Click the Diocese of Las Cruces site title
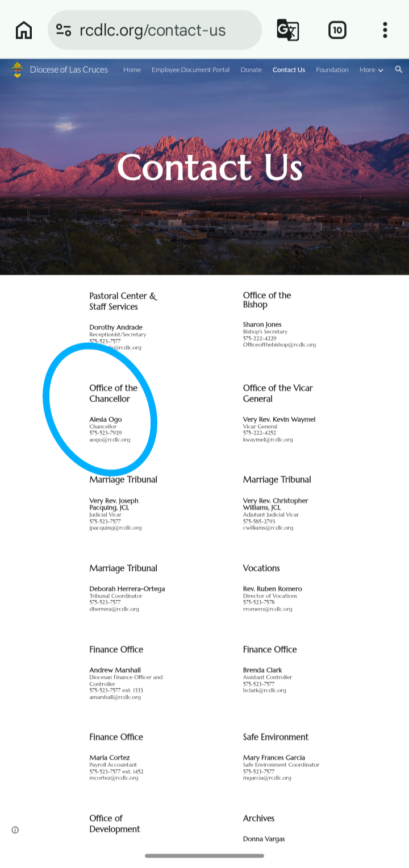Screen dimensions: 409x868 coord(69,70)
